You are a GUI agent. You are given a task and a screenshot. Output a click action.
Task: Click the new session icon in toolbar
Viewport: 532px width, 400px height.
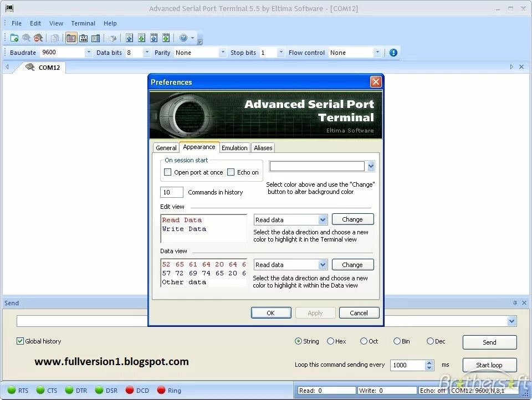[x=14, y=38]
